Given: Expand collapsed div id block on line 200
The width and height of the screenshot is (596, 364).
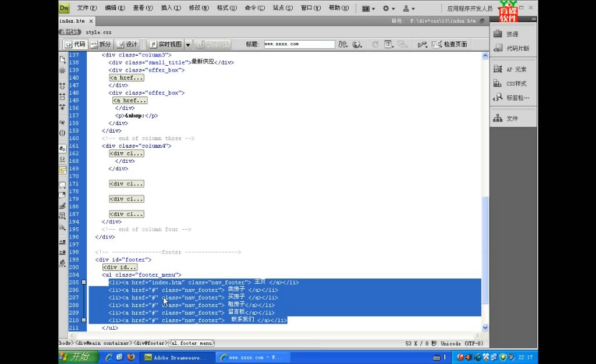Looking at the screenshot, I should pos(120,267).
